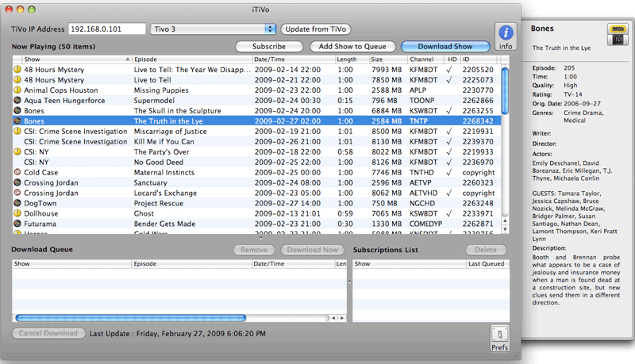Screen dimensions: 635x364
Task: Select the 'Missing Puppies' episode row
Action: 256,90
